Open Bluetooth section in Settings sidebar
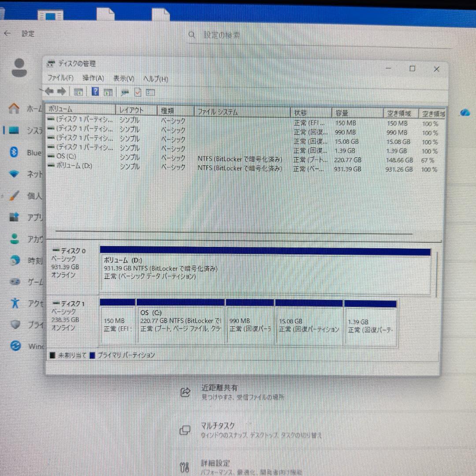Image resolution: width=476 pixels, height=476 pixels. (x=26, y=152)
